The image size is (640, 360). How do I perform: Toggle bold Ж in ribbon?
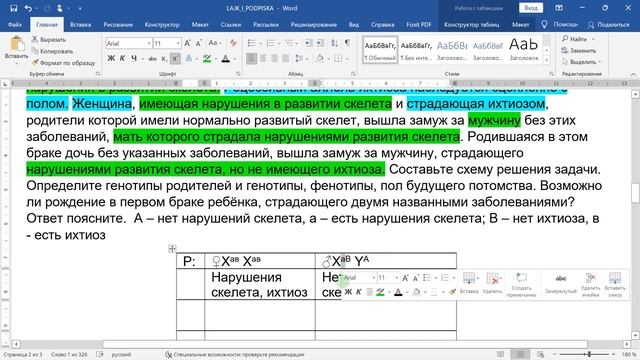111,59
